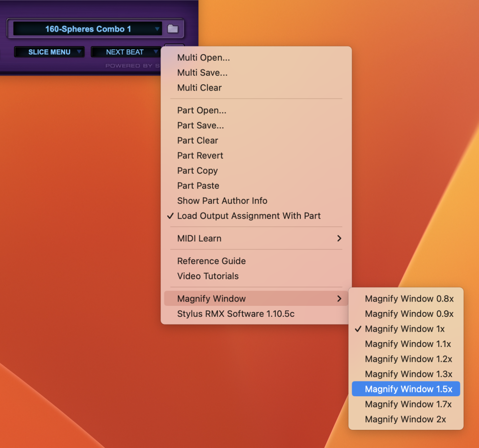Set Magnify Window 0.9x
This screenshot has width=479, height=448.
(x=406, y=314)
